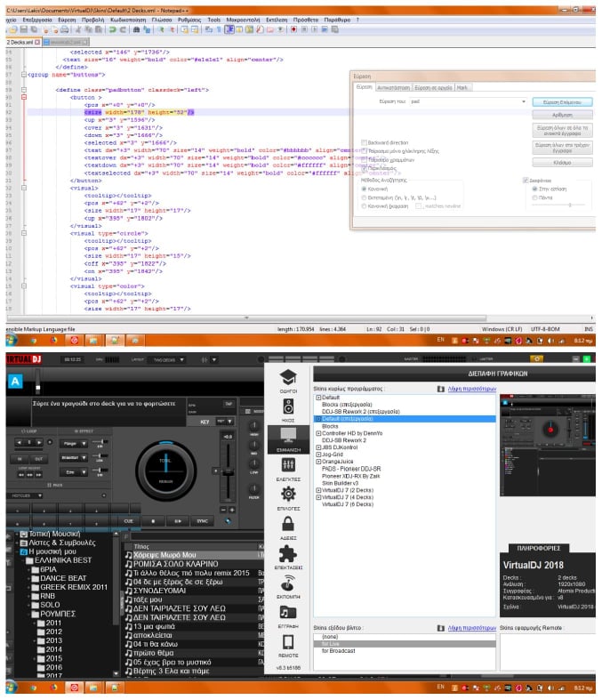Open the Tools menu in Notepad++
Image resolution: width=602 pixels, height=700 pixels.
[213, 20]
